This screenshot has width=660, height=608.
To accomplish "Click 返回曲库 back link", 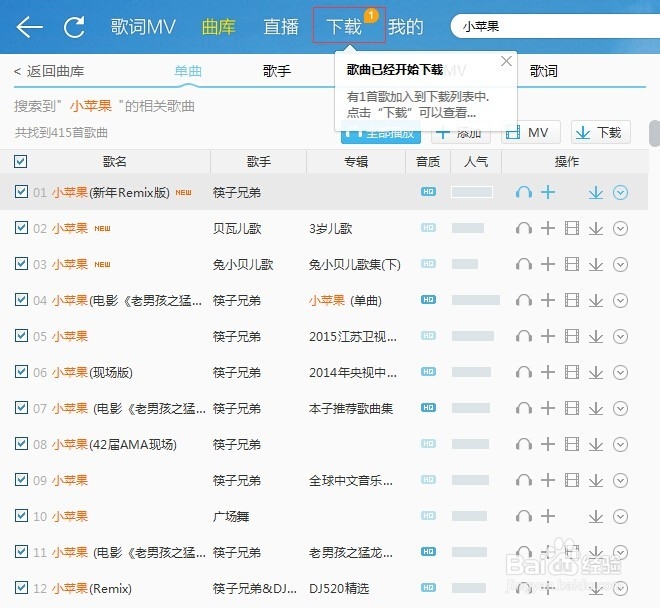I will pos(49,71).
